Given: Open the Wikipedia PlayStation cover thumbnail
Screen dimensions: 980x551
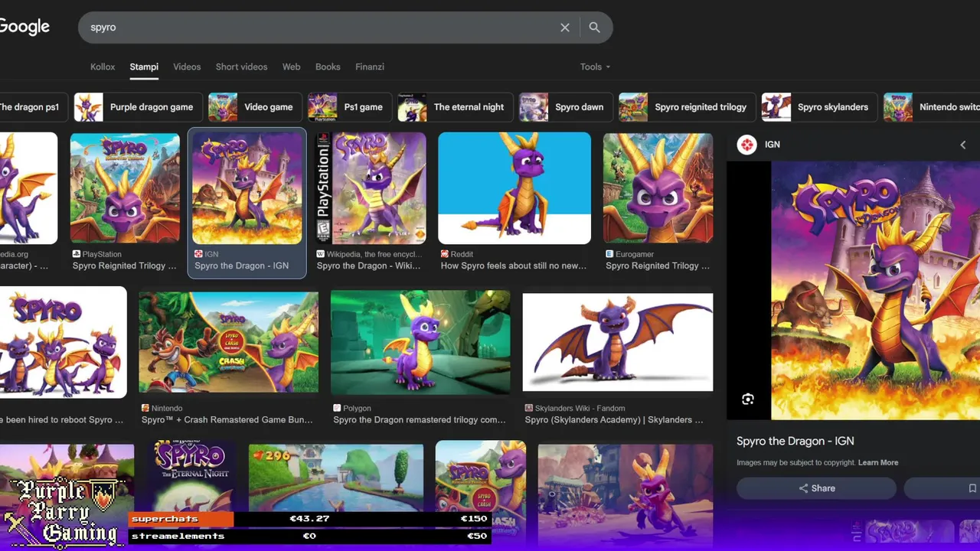Looking at the screenshot, I should [x=371, y=188].
